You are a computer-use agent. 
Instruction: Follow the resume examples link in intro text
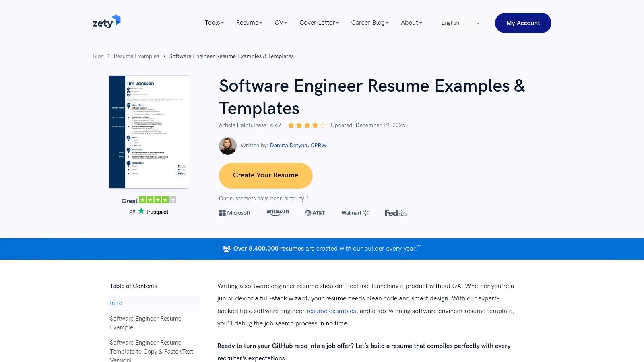pyautogui.click(x=331, y=311)
